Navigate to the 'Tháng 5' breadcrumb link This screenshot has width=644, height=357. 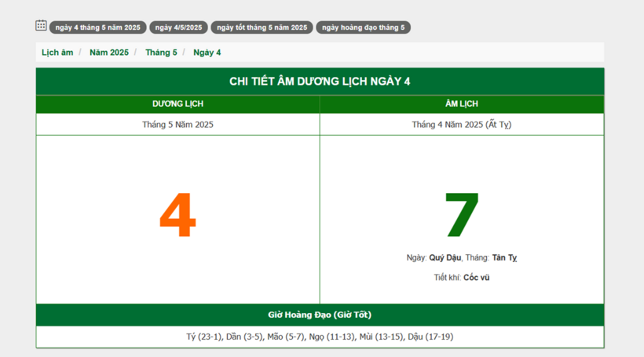(161, 53)
